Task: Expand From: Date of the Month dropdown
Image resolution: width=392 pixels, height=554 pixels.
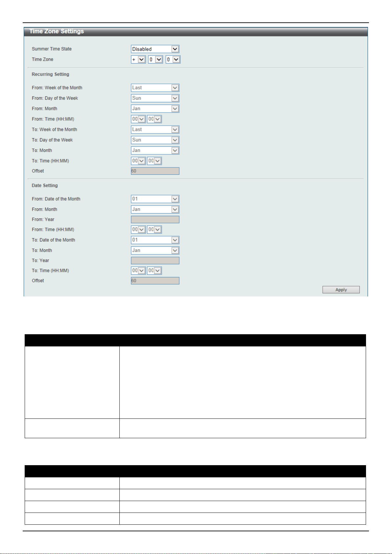Action: 155,199
